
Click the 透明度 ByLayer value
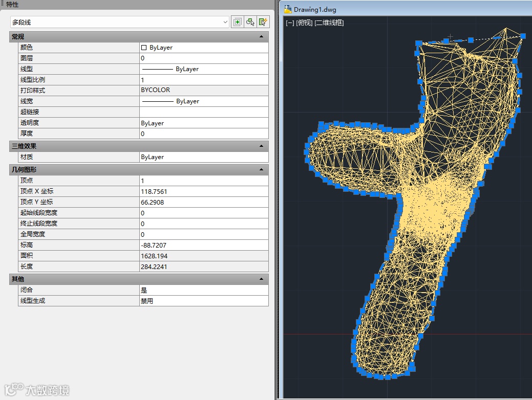[x=204, y=123]
